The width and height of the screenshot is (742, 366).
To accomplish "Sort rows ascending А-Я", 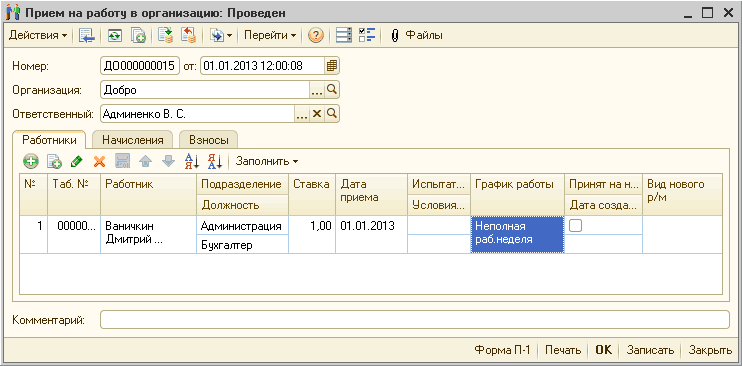I will [192, 161].
